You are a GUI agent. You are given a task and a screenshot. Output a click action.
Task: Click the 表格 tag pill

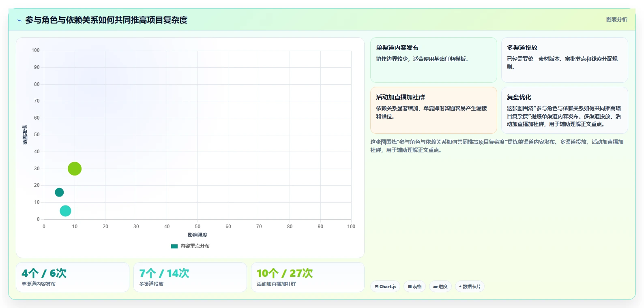click(414, 287)
